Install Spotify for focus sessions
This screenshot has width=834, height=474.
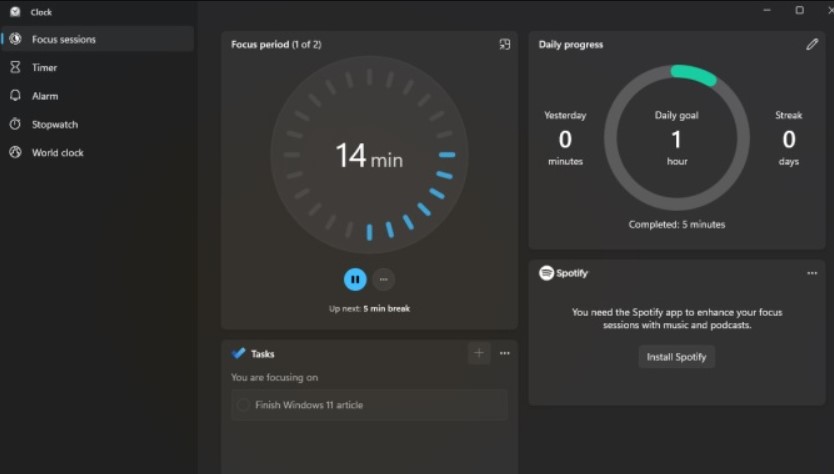(677, 357)
